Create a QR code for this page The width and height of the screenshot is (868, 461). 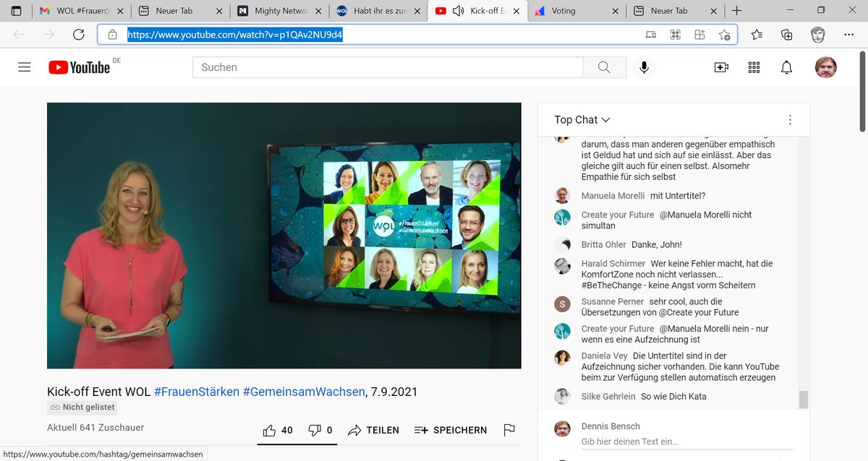point(676,35)
